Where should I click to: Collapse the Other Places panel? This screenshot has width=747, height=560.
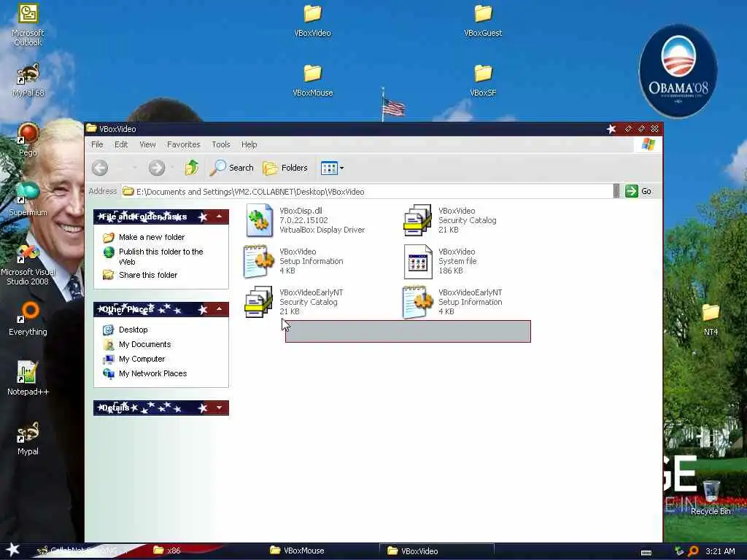click(x=219, y=309)
